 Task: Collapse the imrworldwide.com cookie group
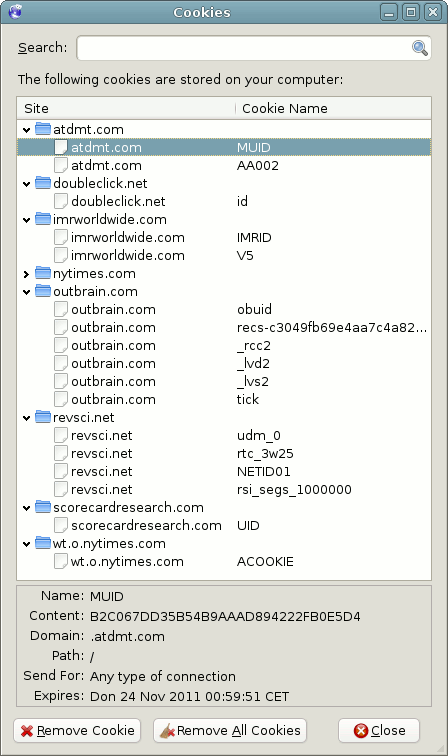tap(27, 220)
